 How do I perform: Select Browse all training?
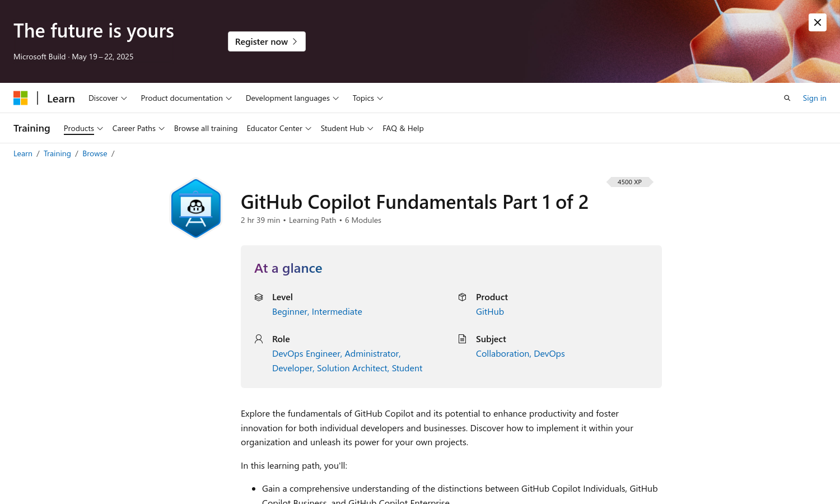[x=206, y=128]
